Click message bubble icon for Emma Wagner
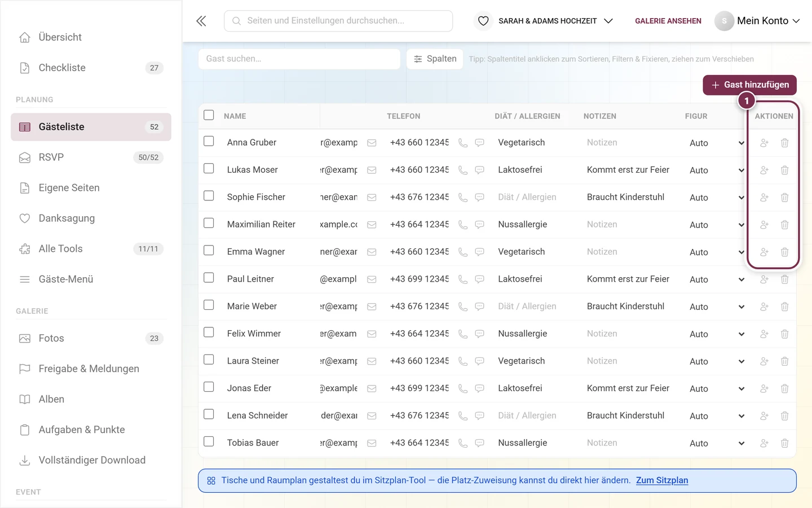This screenshot has width=812, height=508. [479, 252]
